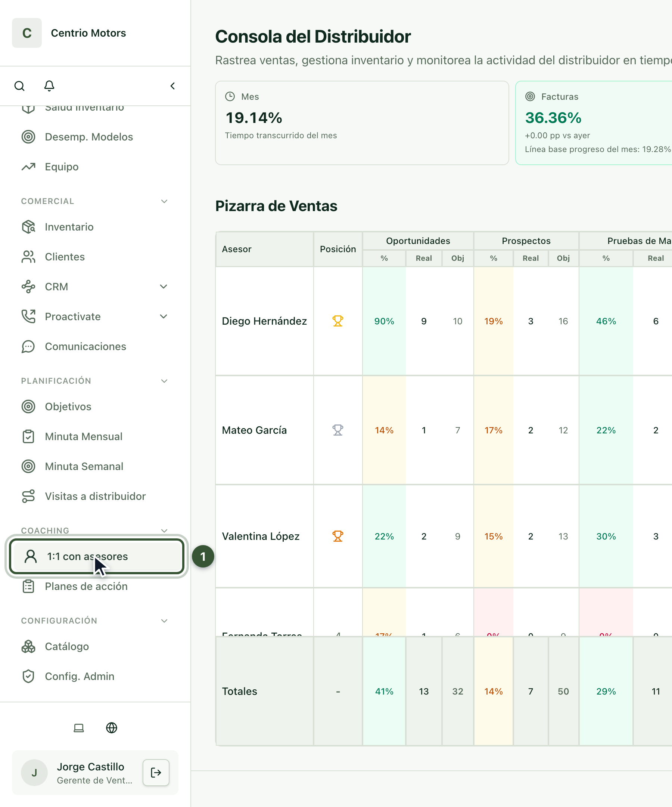Click the Clientes people icon

[x=28, y=257]
